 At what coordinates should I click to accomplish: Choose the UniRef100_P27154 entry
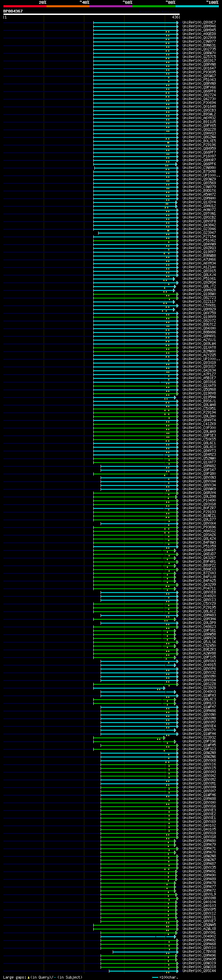pyautogui.click(x=199, y=237)
